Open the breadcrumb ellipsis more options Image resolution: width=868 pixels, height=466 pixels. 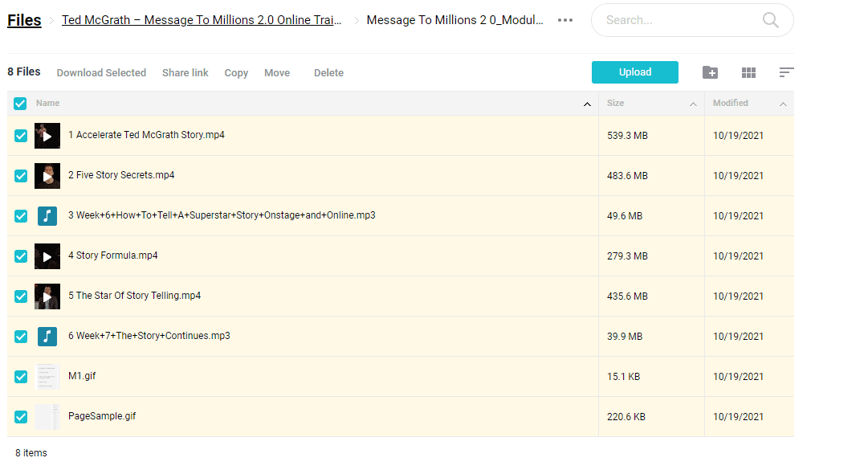click(x=565, y=20)
